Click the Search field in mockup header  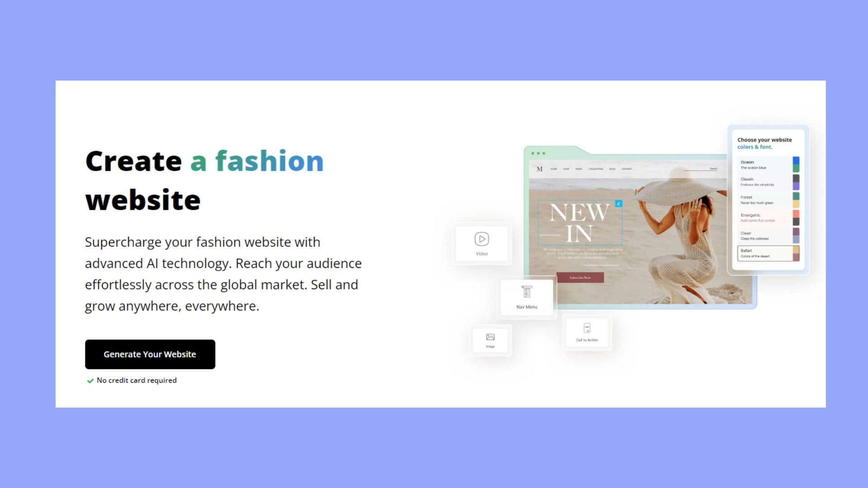pos(701,169)
